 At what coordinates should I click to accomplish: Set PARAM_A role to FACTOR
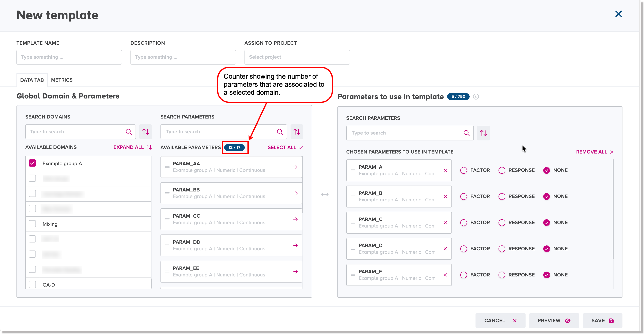pos(463,170)
